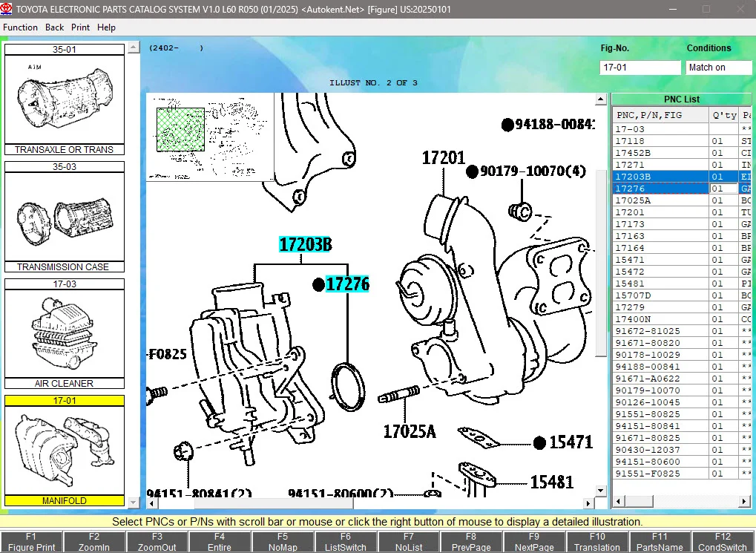Click the PNC,P/N,FIG column header
This screenshot has height=553, width=756.
coord(660,115)
